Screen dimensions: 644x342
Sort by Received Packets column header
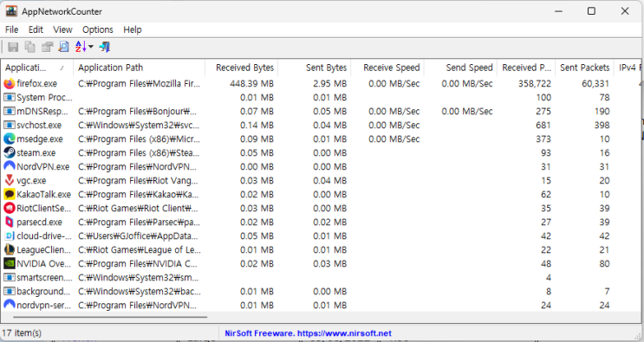point(526,68)
